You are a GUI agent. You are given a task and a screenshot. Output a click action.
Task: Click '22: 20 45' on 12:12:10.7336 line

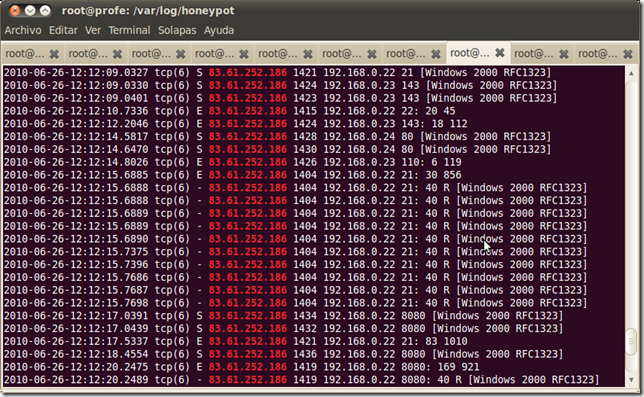pos(428,111)
